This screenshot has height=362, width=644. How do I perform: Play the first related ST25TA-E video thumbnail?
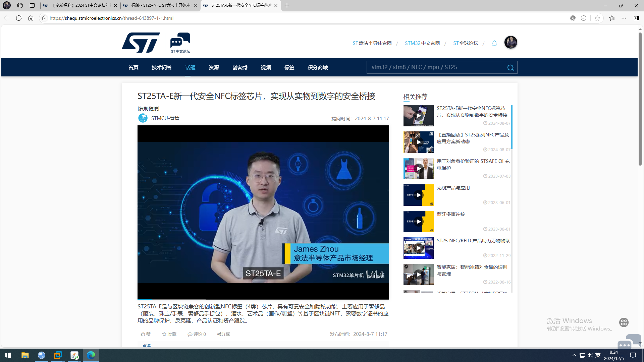[x=418, y=116]
